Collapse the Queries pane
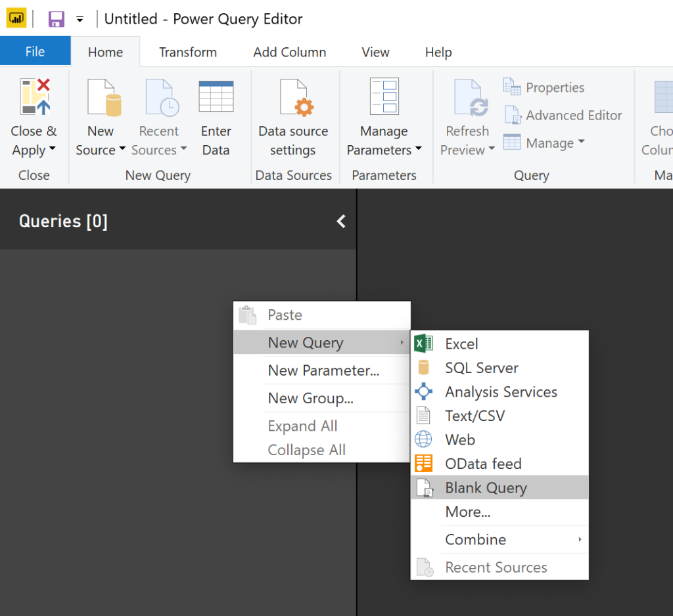Image resolution: width=673 pixels, height=616 pixels. point(340,221)
